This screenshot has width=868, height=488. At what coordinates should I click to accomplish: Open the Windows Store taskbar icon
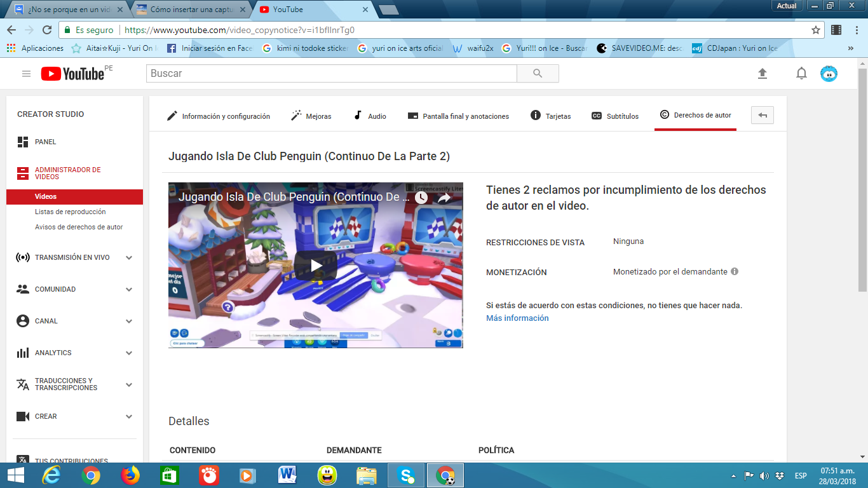(x=170, y=475)
